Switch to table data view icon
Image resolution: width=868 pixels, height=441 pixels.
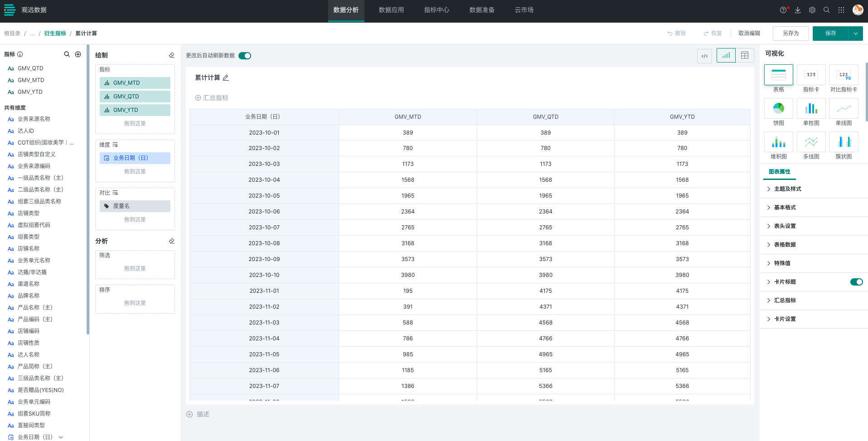[x=744, y=55]
